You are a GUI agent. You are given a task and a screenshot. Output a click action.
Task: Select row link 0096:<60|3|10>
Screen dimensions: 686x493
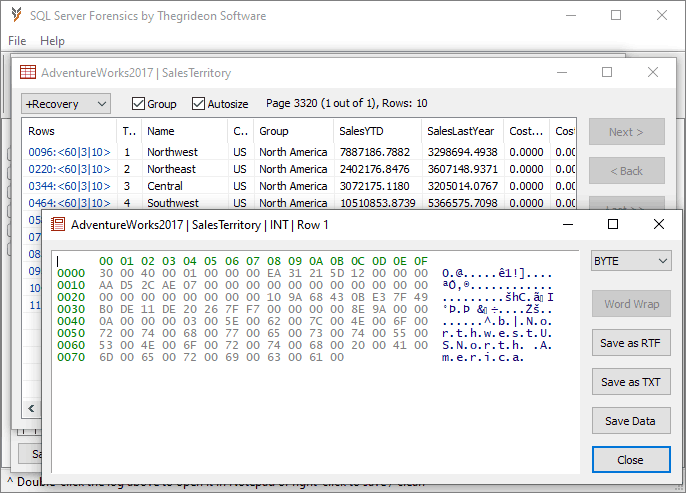coord(69,152)
